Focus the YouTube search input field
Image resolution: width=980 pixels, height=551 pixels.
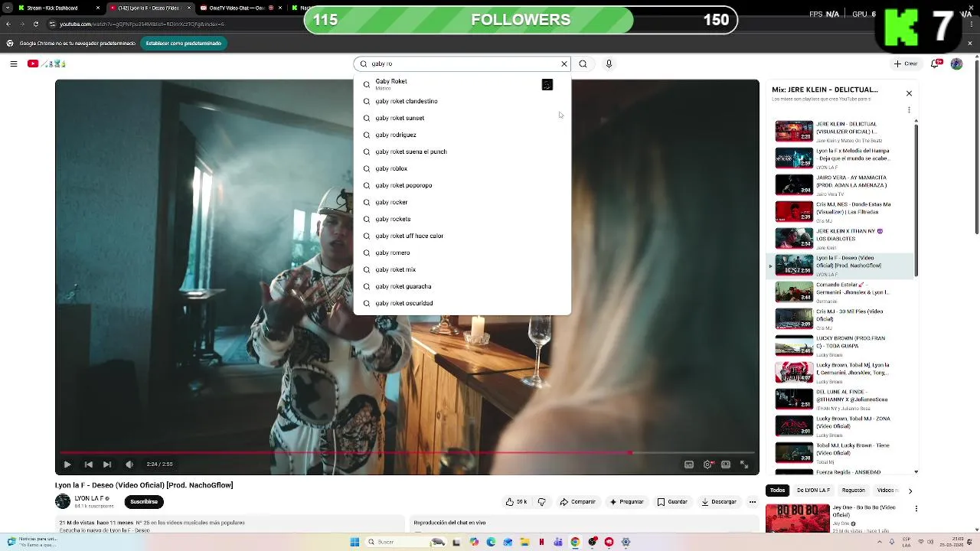point(463,64)
